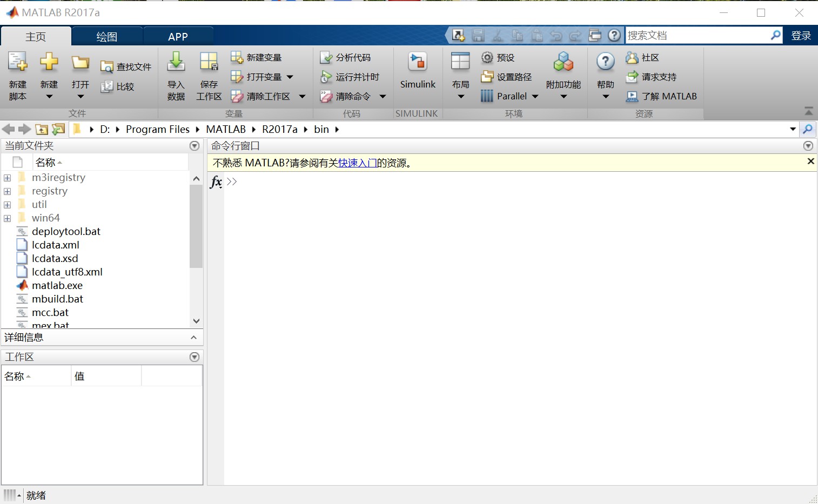Screen dimensions: 818x504
Task: Click Program Files in the path
Action: [x=158, y=129]
